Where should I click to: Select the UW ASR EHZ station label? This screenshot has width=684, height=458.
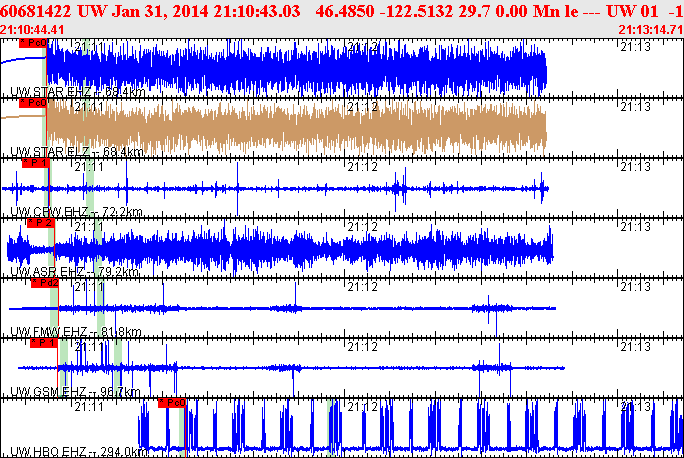[x=74, y=272]
